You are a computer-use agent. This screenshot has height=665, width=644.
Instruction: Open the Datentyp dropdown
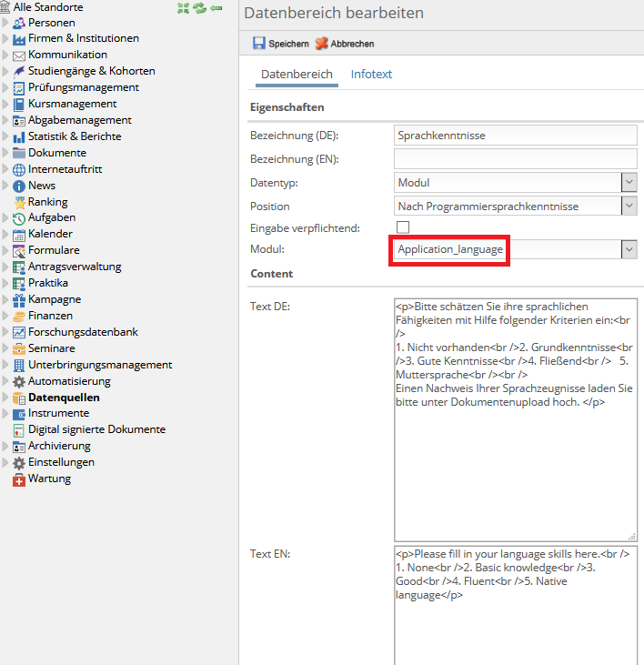[x=629, y=183]
